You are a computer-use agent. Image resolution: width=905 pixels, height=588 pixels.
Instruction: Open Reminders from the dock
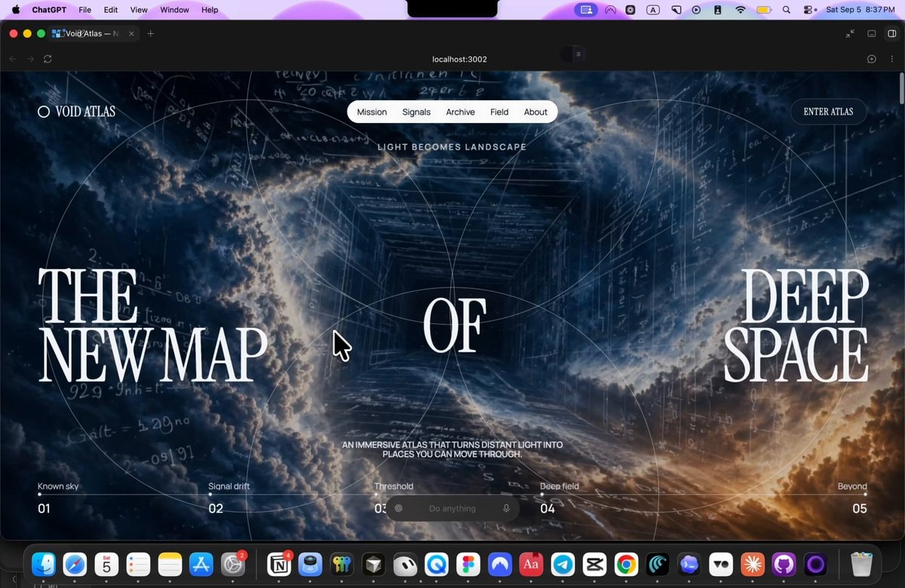(x=138, y=564)
